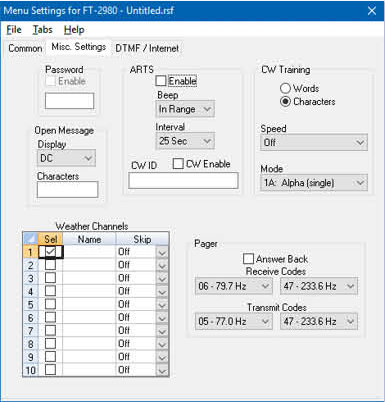This screenshot has height=402, width=385.
Task: Check Sel for weather channel 3
Action: [50, 278]
